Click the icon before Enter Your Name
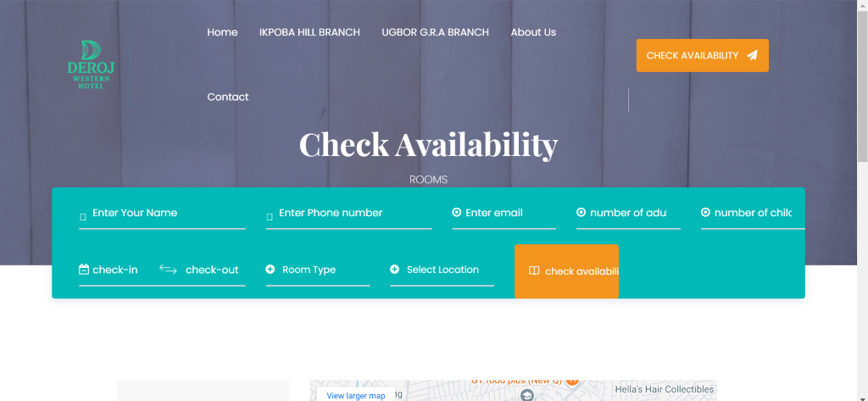Viewport: 868px width, 401px height. click(x=83, y=217)
